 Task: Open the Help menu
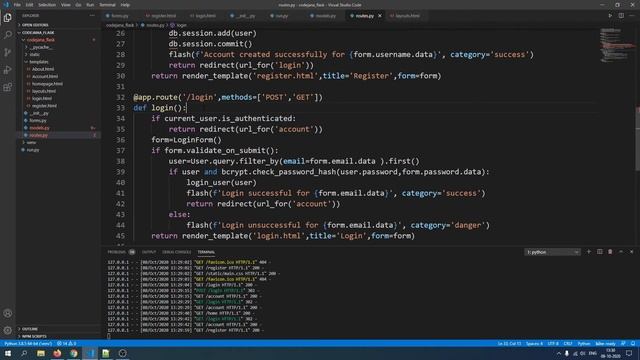125,5
